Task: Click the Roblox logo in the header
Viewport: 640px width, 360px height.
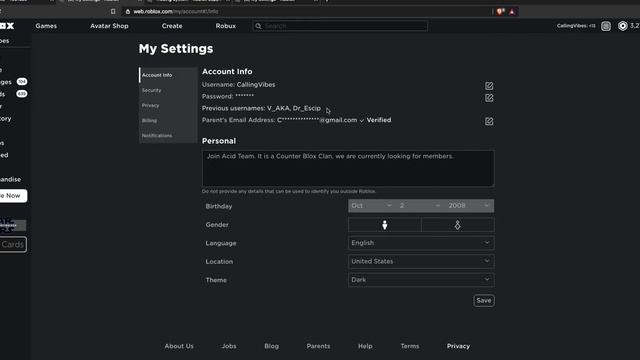Action: [x=7, y=26]
